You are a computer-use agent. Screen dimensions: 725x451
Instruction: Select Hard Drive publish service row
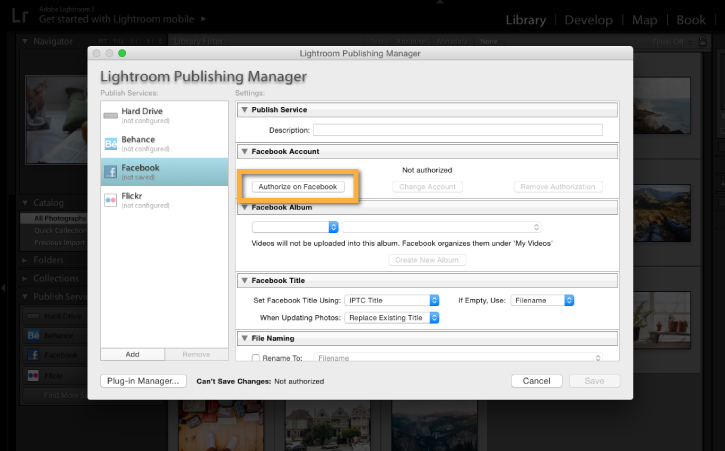point(165,115)
